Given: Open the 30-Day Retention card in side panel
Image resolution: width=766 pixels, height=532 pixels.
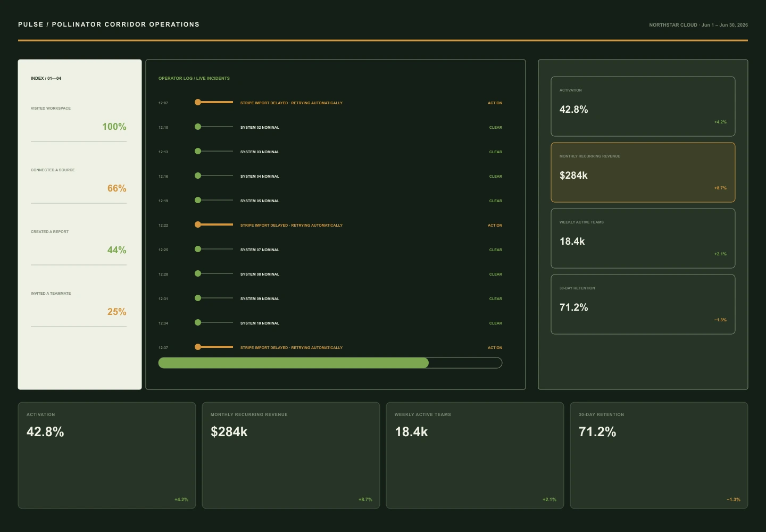Looking at the screenshot, I should [643, 304].
